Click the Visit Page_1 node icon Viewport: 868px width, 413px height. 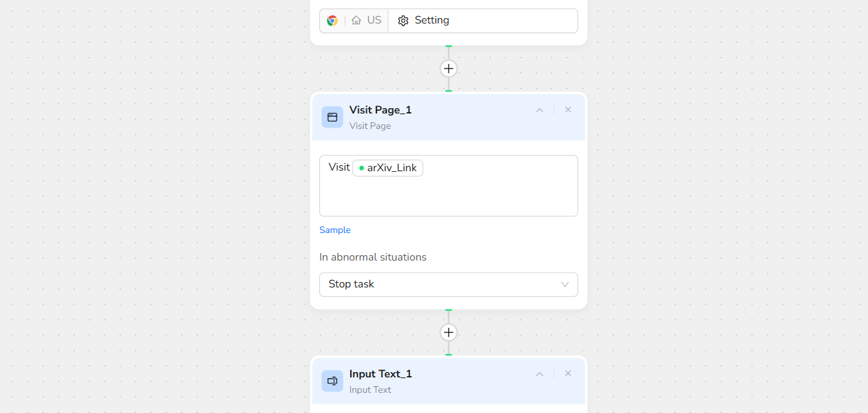coord(332,117)
